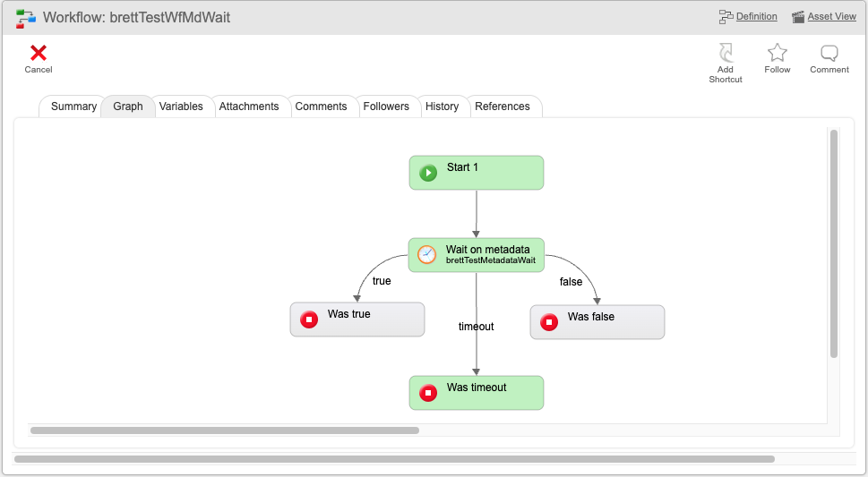Open the Summary tab

pos(73,106)
